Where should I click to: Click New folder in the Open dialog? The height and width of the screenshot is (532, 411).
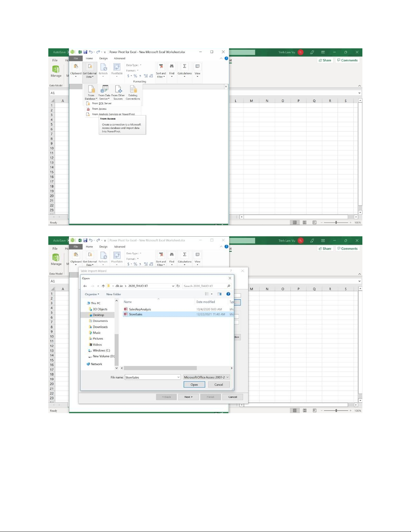pos(113,294)
